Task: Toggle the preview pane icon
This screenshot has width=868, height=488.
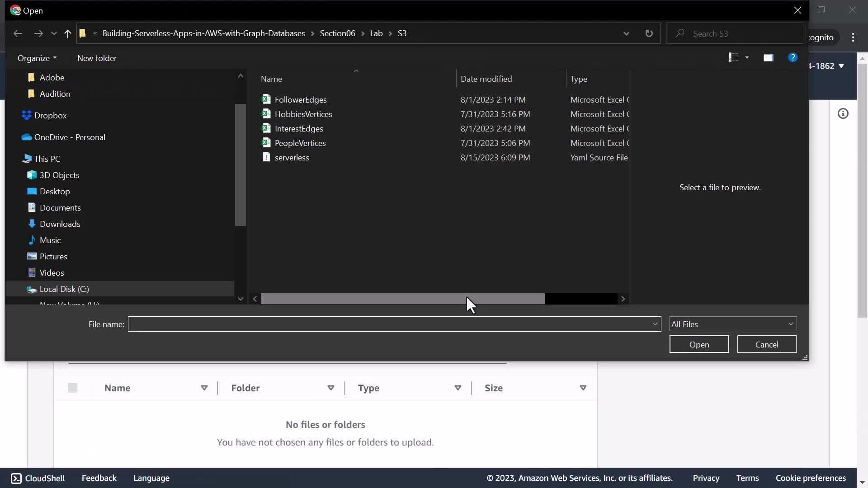Action: point(768,58)
